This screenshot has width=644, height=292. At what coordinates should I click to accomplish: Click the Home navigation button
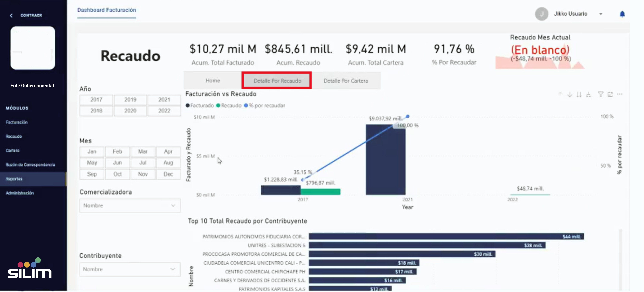213,81
